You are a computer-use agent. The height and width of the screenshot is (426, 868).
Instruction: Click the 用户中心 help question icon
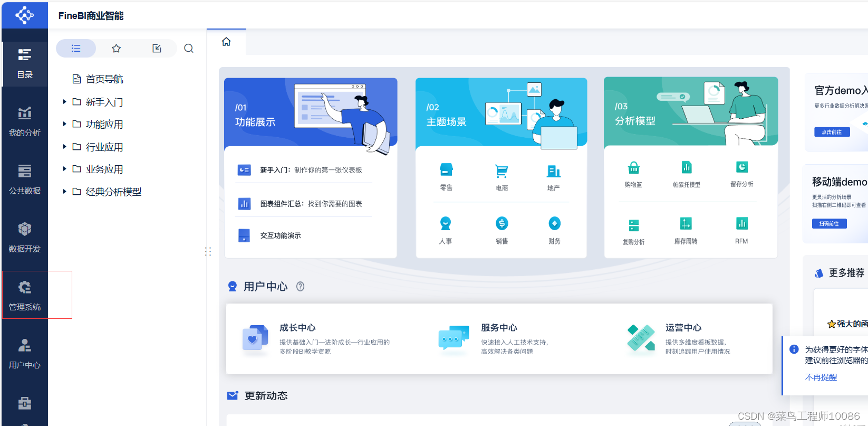[x=300, y=287]
